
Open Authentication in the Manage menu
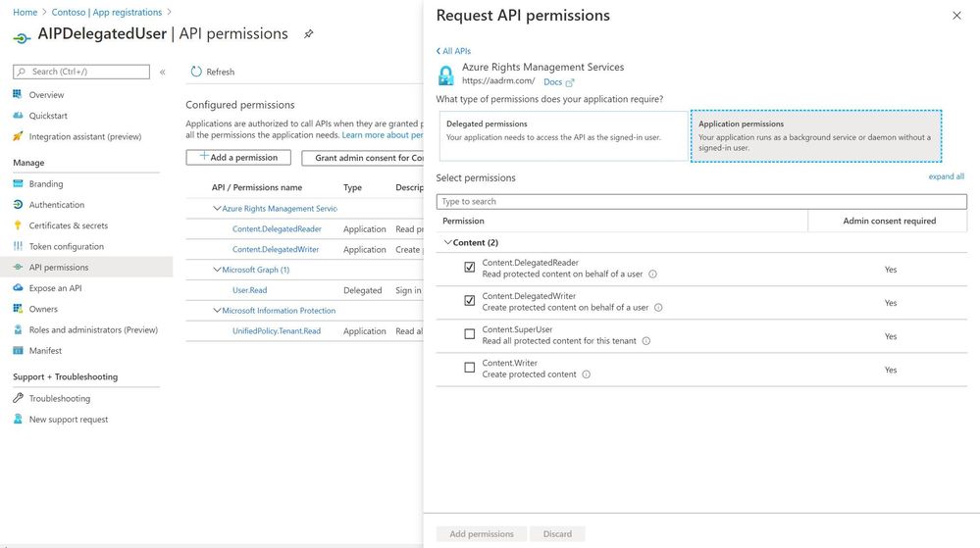coord(56,205)
